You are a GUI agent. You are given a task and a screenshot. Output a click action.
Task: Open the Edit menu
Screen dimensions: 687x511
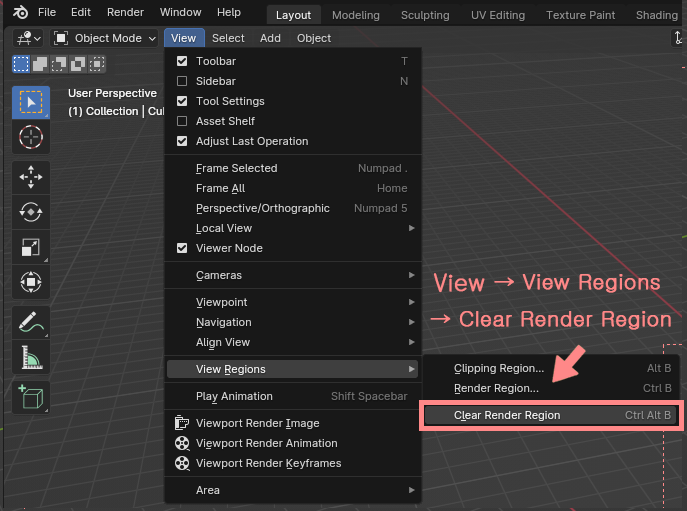tap(81, 12)
